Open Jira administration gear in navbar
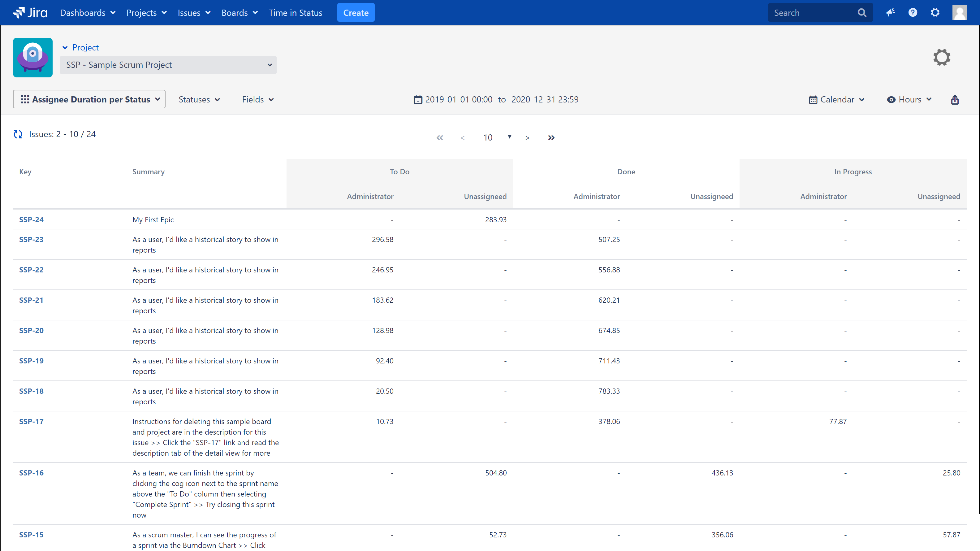This screenshot has height=551, width=980. [x=935, y=13]
